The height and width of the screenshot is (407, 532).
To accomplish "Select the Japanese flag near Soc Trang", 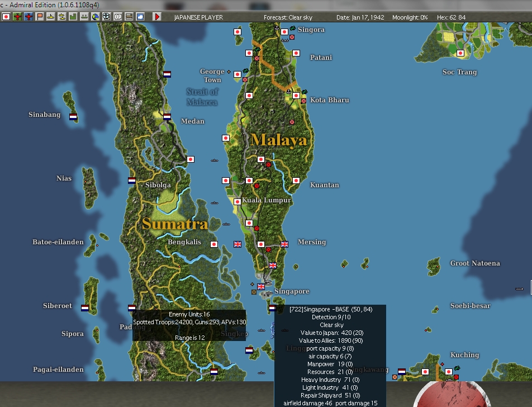I will tap(460, 53).
